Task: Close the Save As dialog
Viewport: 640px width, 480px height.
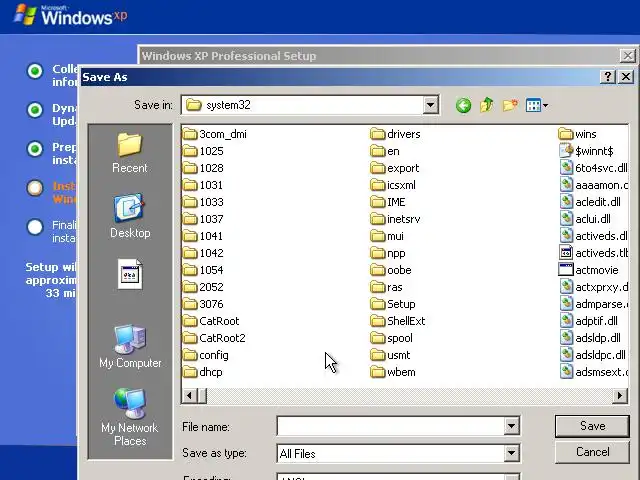Action: click(626, 77)
